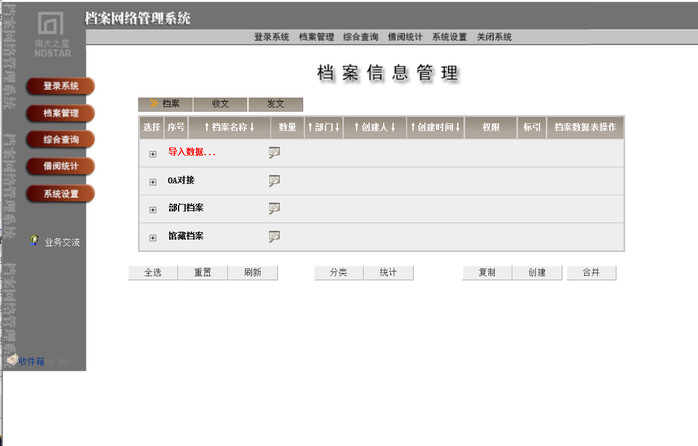698x446 pixels.
Task: Click the 分类 button
Action: pos(338,272)
